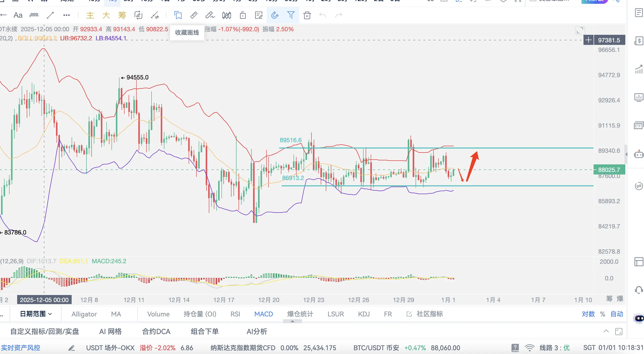Open the more drawing tools ellipsis

pyautogui.click(x=66, y=15)
